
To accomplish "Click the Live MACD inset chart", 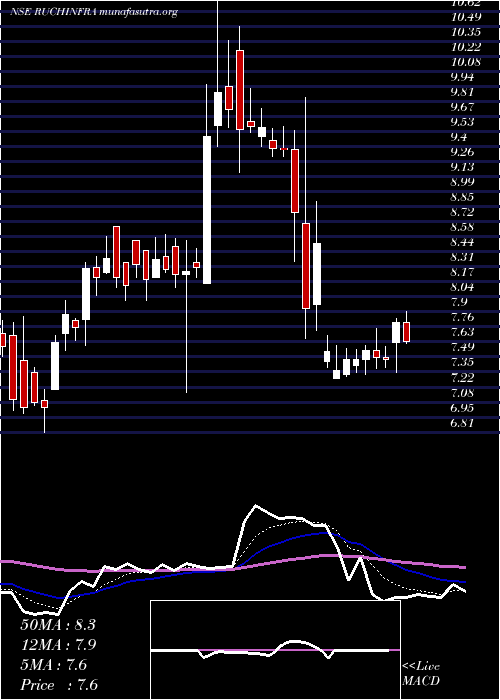I will pos(275,650).
